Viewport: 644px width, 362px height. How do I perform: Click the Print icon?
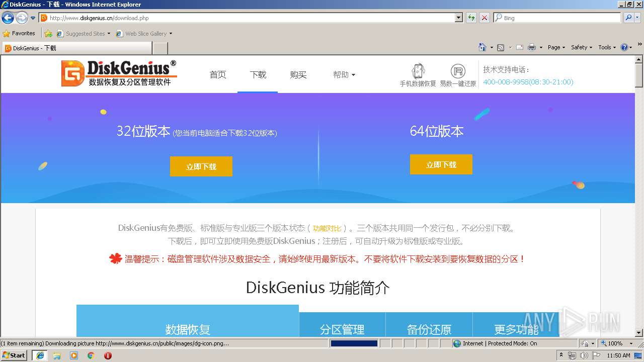532,47
